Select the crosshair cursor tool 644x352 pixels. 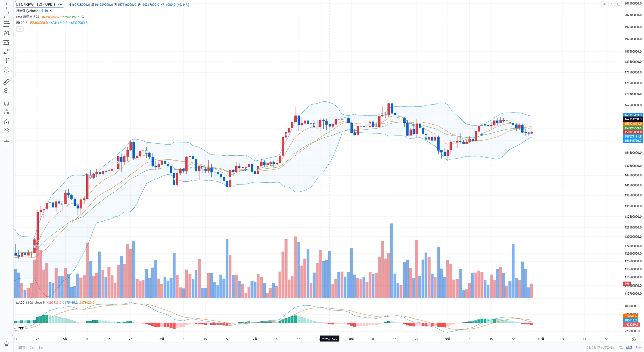coord(6,6)
